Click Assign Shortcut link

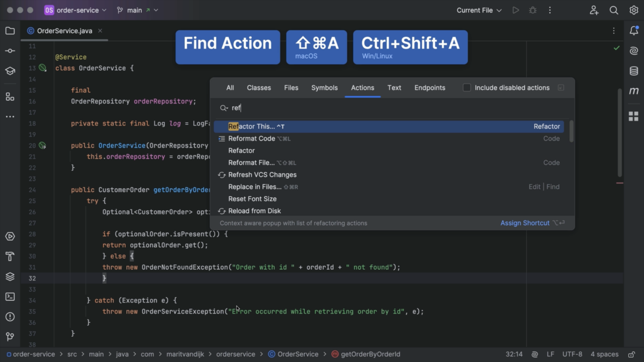525,223
